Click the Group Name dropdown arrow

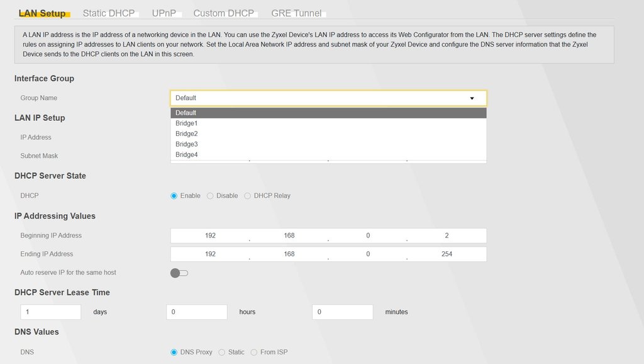point(472,98)
